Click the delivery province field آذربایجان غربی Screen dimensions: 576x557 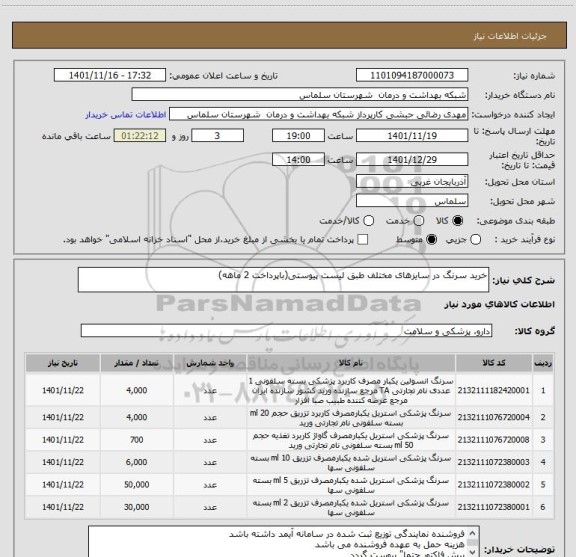(412, 182)
